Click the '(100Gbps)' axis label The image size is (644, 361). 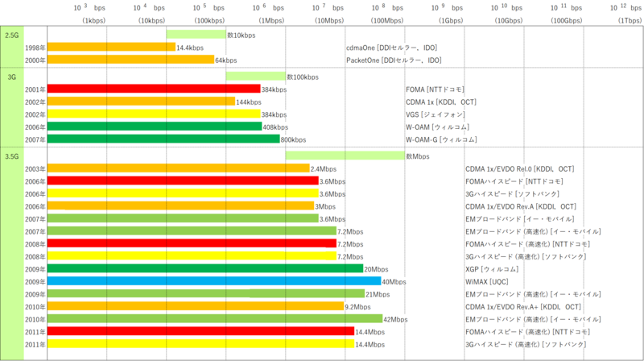pos(567,21)
